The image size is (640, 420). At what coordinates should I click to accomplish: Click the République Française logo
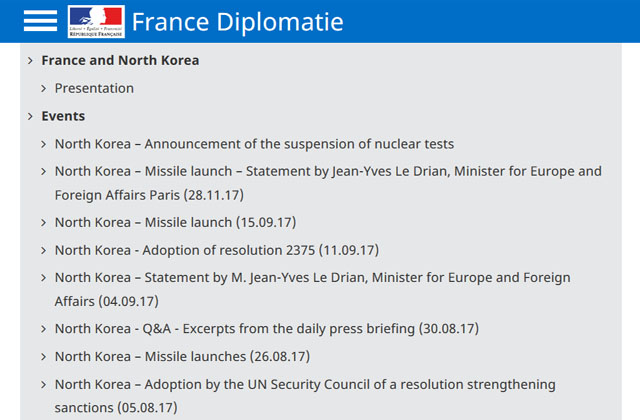click(x=96, y=21)
